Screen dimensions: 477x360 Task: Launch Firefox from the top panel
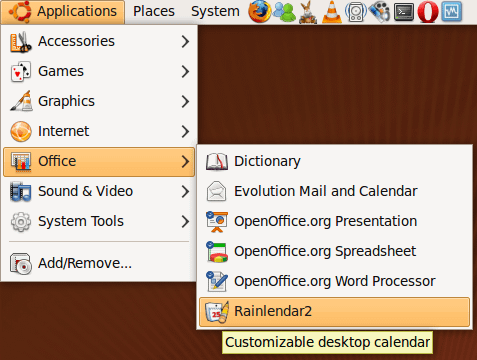point(259,12)
